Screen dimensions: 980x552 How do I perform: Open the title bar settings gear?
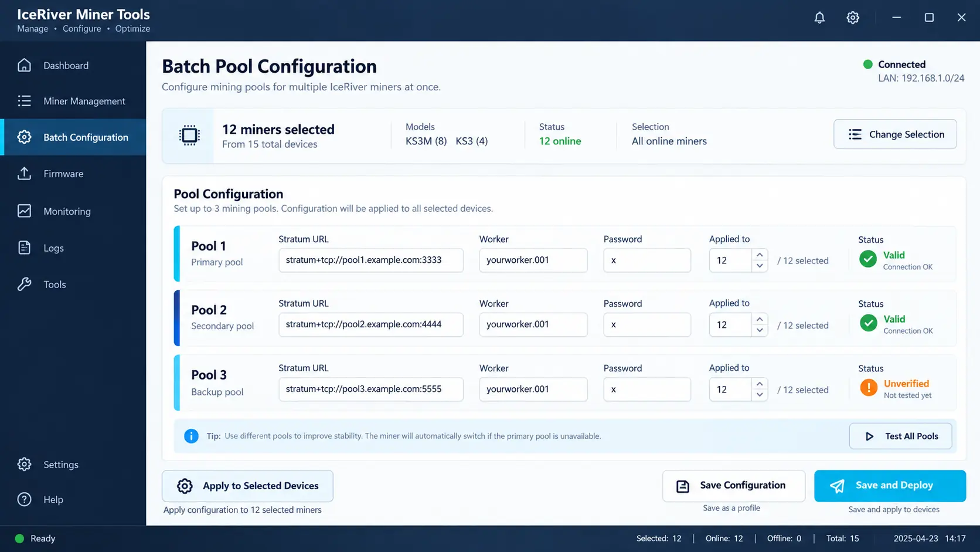click(x=853, y=18)
